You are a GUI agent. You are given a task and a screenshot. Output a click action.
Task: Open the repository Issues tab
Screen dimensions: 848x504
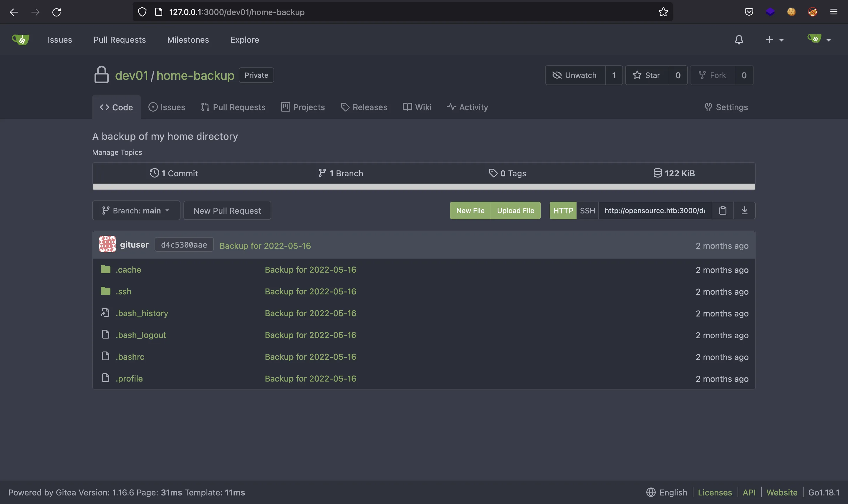pyautogui.click(x=167, y=107)
